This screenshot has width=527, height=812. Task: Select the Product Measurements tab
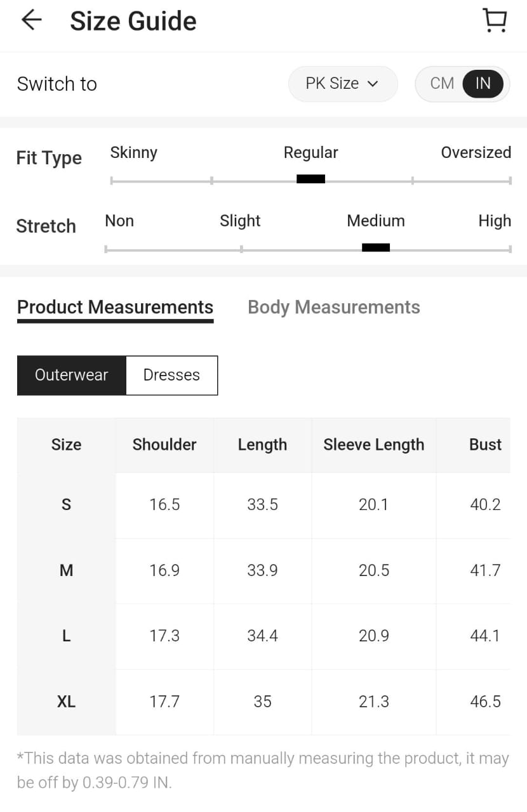tap(115, 307)
